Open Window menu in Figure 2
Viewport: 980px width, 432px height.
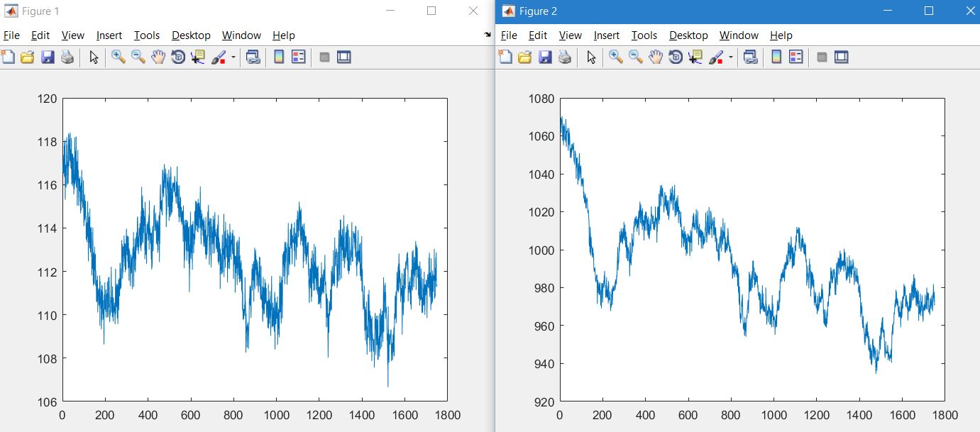coord(739,35)
